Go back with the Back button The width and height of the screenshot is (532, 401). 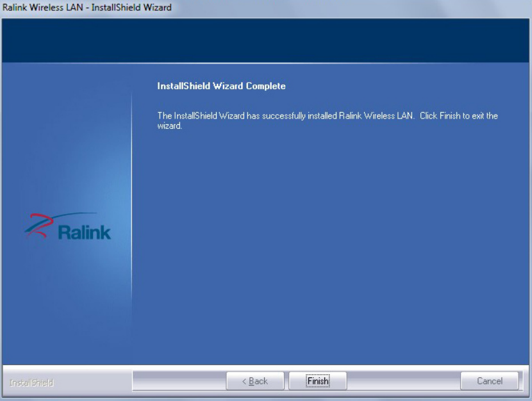(x=255, y=381)
